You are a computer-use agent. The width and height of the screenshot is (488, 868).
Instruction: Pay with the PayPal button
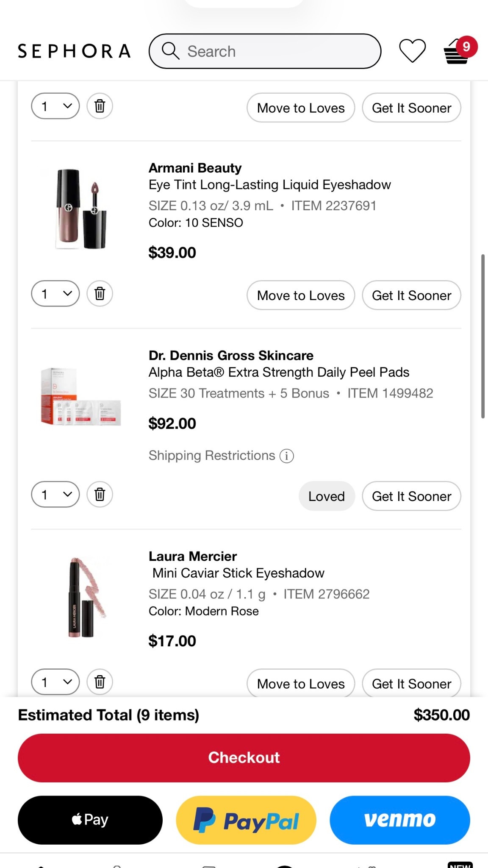click(x=246, y=820)
